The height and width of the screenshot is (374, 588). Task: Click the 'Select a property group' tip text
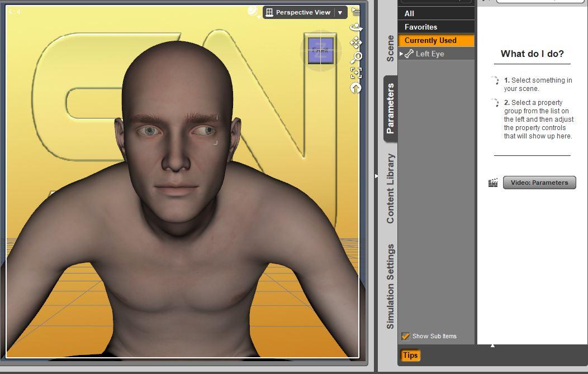[538, 119]
